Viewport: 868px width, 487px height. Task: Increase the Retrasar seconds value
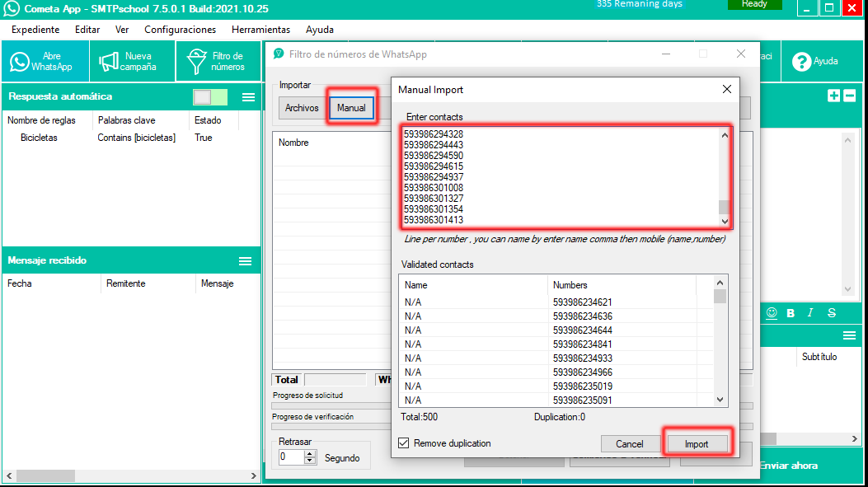[x=310, y=454]
